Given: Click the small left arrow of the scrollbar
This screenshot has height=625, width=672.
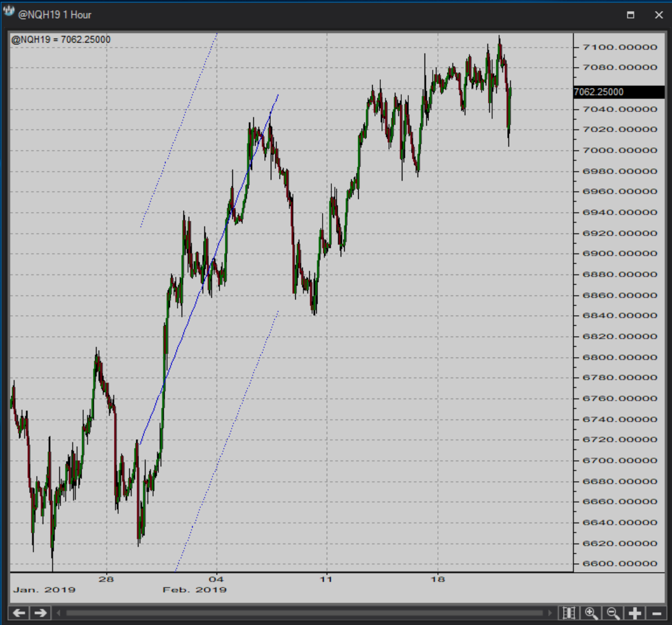Looking at the screenshot, I should click(x=59, y=613).
